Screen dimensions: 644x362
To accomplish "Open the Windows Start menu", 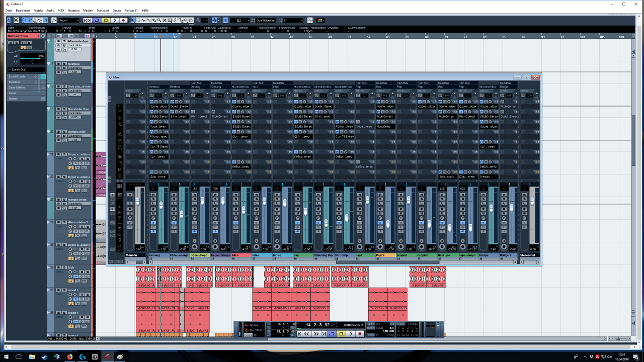I will (x=6, y=356).
